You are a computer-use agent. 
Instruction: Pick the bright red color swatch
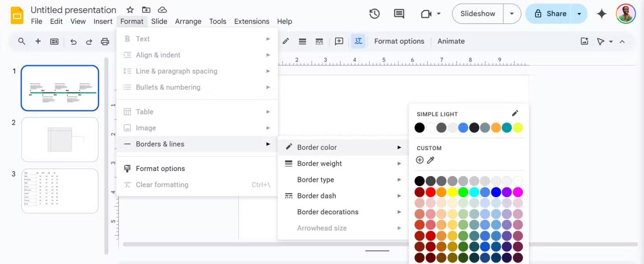(x=431, y=192)
